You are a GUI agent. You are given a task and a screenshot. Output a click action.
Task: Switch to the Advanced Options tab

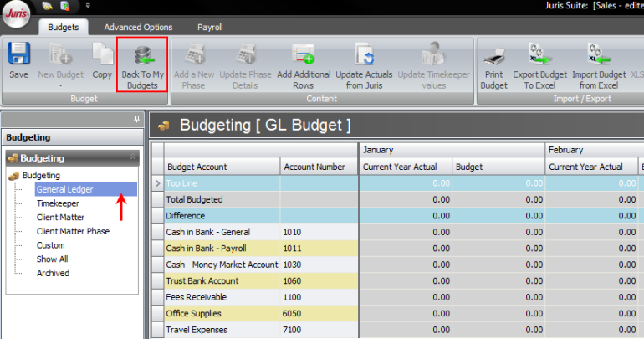[138, 28]
